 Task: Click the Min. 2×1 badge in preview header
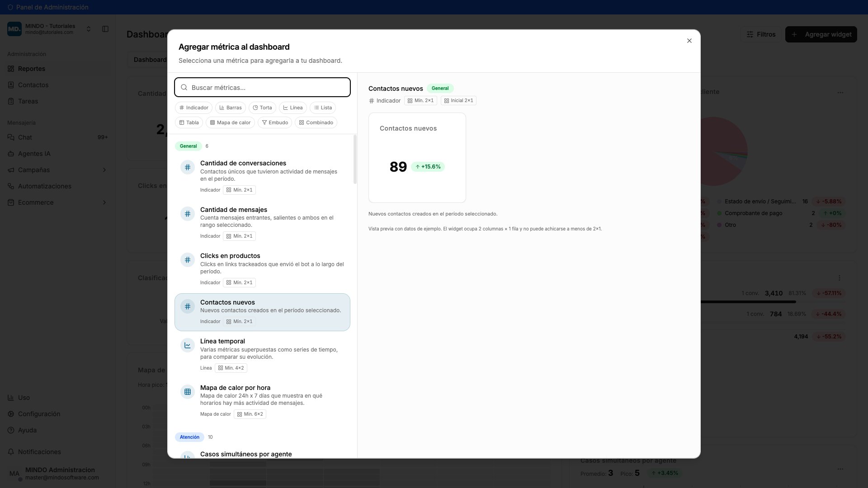(x=420, y=100)
